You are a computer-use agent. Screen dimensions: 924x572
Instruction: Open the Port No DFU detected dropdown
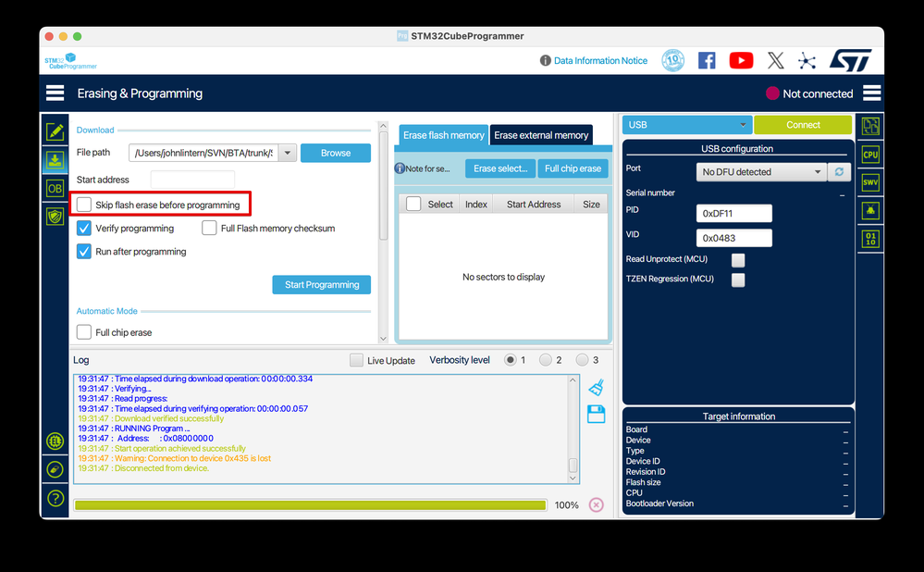tap(761, 171)
